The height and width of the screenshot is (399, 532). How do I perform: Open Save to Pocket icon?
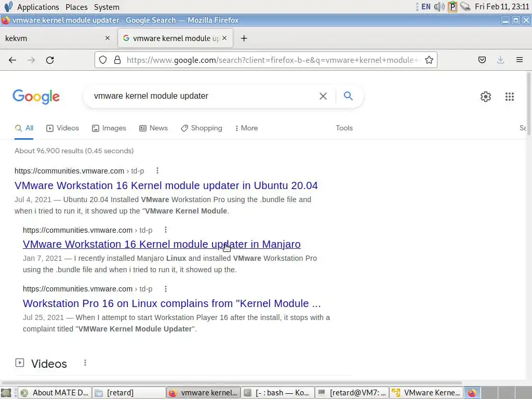point(482,60)
